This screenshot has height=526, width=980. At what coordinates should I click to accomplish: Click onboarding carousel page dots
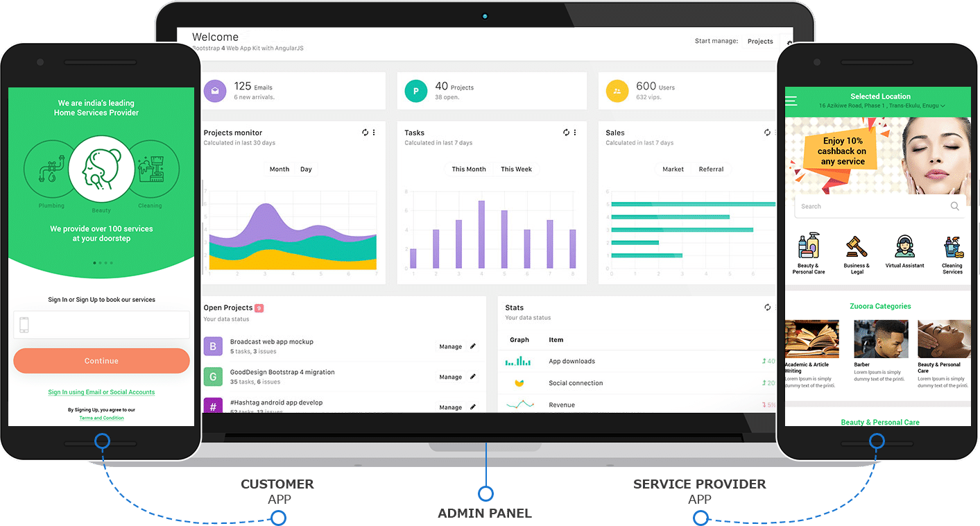pos(102,263)
